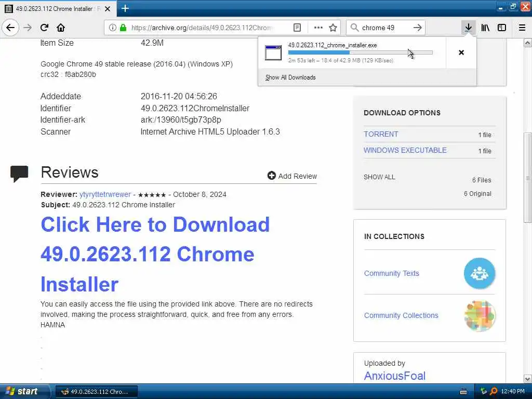The height and width of the screenshot is (399, 532).
Task: Show sidebars button
Action: [502, 28]
